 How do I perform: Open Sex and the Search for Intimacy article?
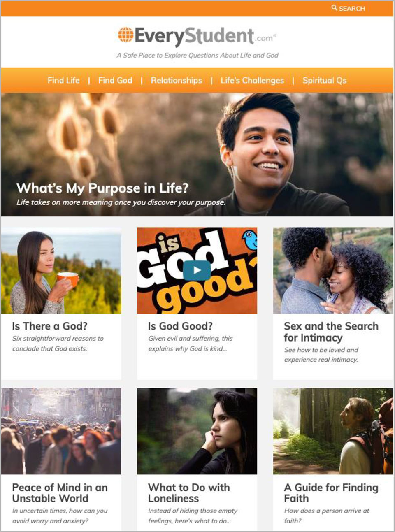click(331, 332)
